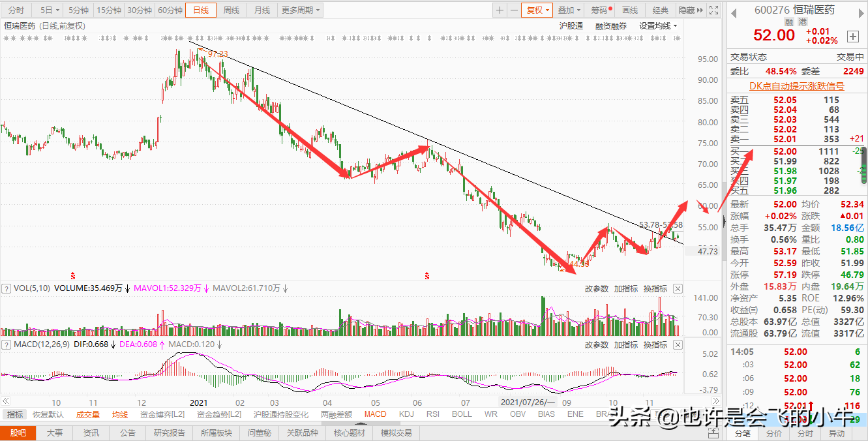Image resolution: width=868 pixels, height=441 pixels.
Task: Expand hidden tools via 隐藏 arrow
Action: [691, 10]
